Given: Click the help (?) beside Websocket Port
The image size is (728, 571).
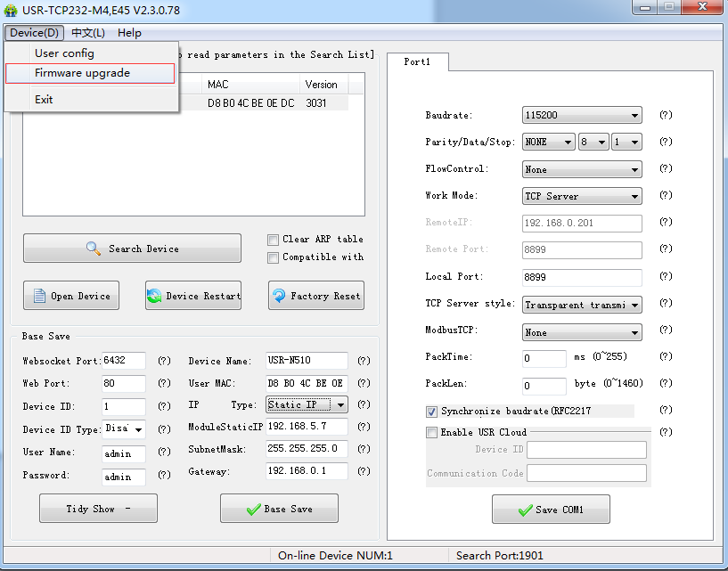Looking at the screenshot, I should click(x=164, y=361).
